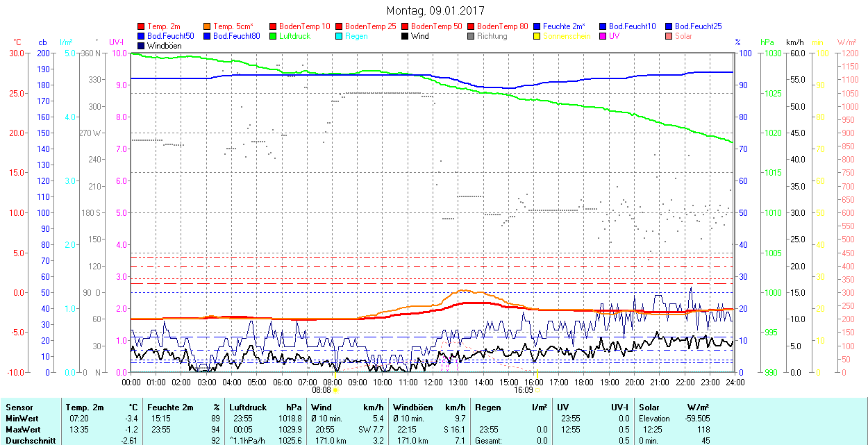
Task: Click the gray Richtung legend swatch
Action: coord(471,36)
